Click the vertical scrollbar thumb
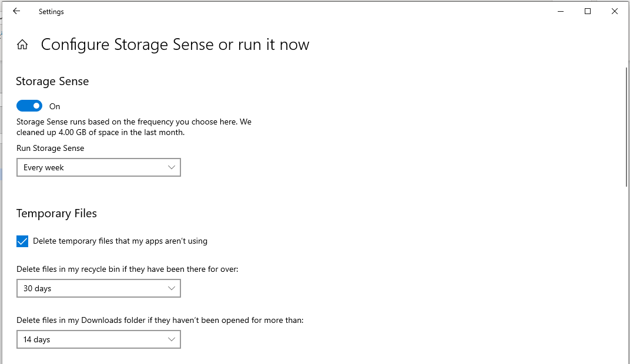Viewport: 630px width, 364px height. (x=626, y=127)
